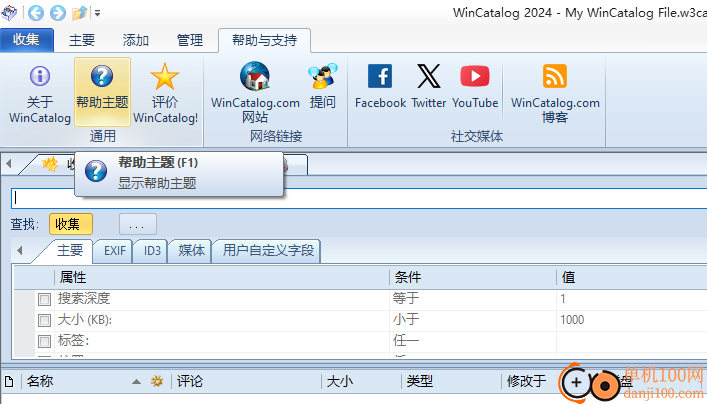Switch to the 主要 ribbon tab
The width and height of the screenshot is (707, 404).
(82, 41)
